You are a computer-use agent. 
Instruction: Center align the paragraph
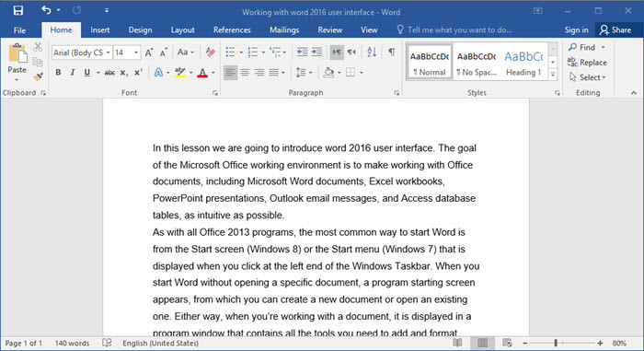point(245,73)
